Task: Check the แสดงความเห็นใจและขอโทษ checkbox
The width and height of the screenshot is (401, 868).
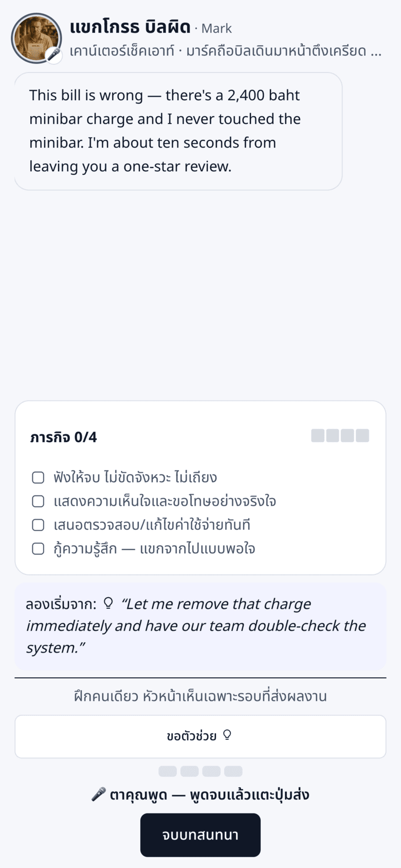Action: click(x=38, y=501)
